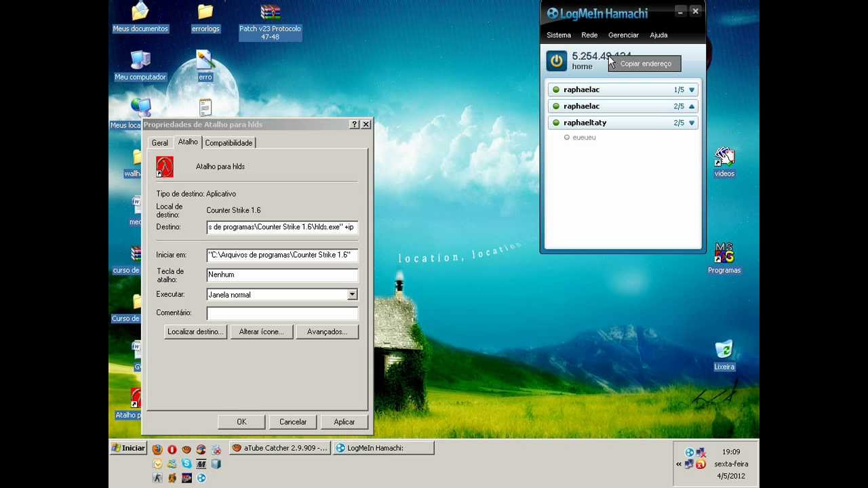Image resolution: width=868 pixels, height=488 pixels.
Task: Select the Programas desktop icon
Action: pos(724,259)
